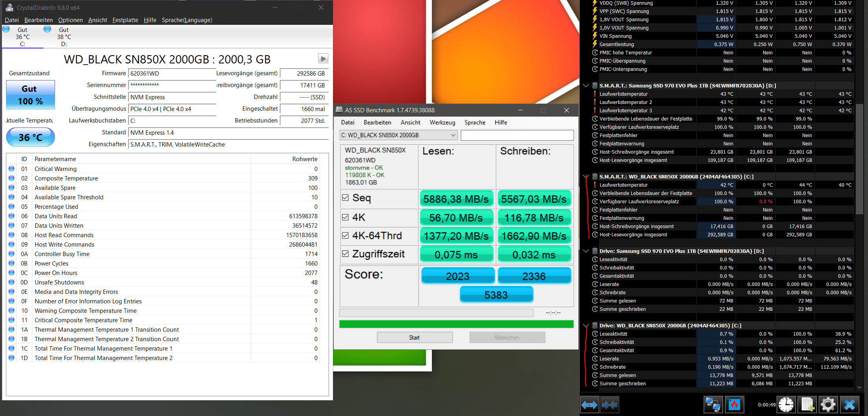Select the C: disk tab showing 36 °C
Viewport: 868px width, 416px height.
pyautogui.click(x=22, y=37)
